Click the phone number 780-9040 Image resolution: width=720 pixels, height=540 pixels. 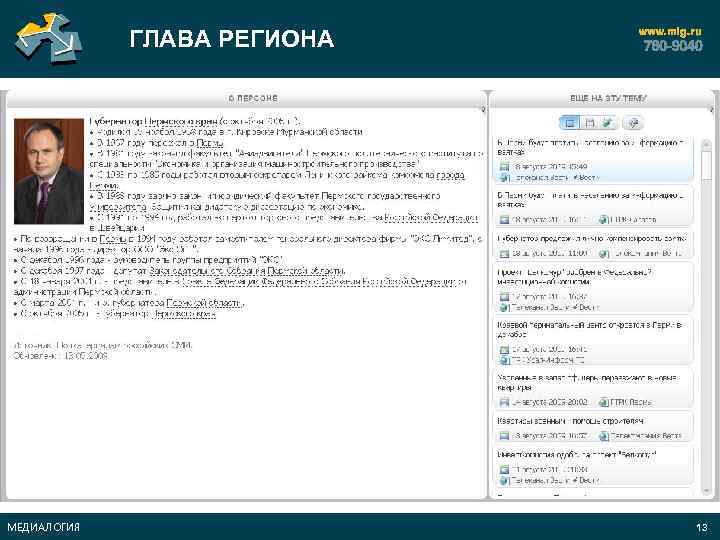coord(673,45)
